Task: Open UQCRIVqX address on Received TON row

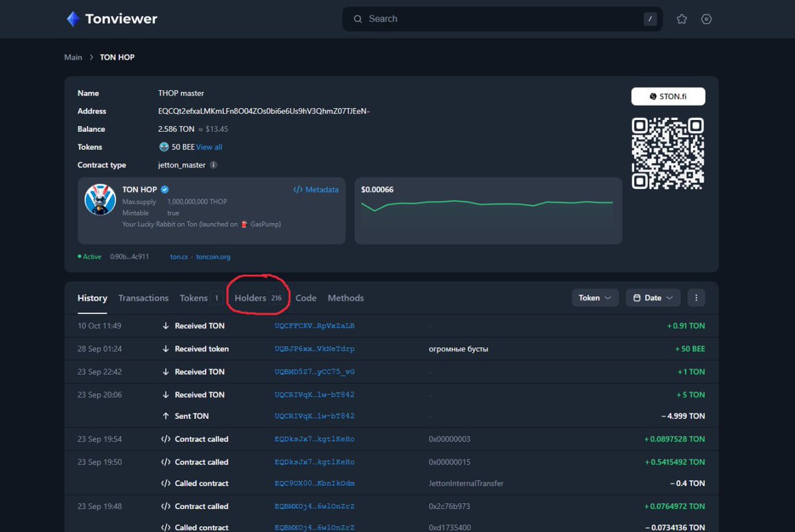Action: click(315, 395)
